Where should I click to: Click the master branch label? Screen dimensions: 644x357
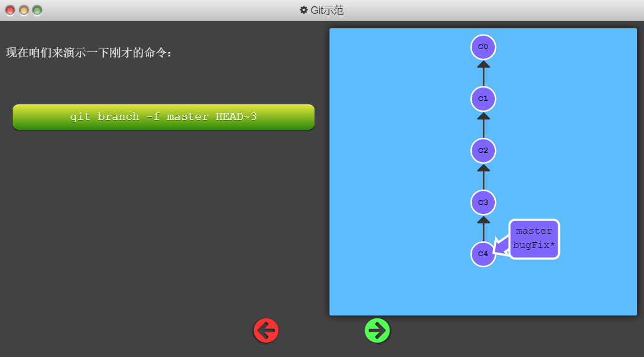pyautogui.click(x=534, y=231)
